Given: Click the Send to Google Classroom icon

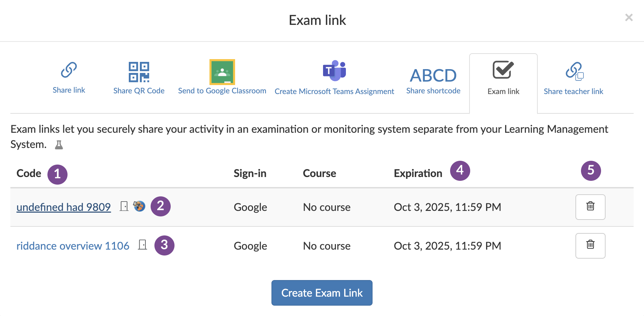Looking at the screenshot, I should click(x=222, y=72).
